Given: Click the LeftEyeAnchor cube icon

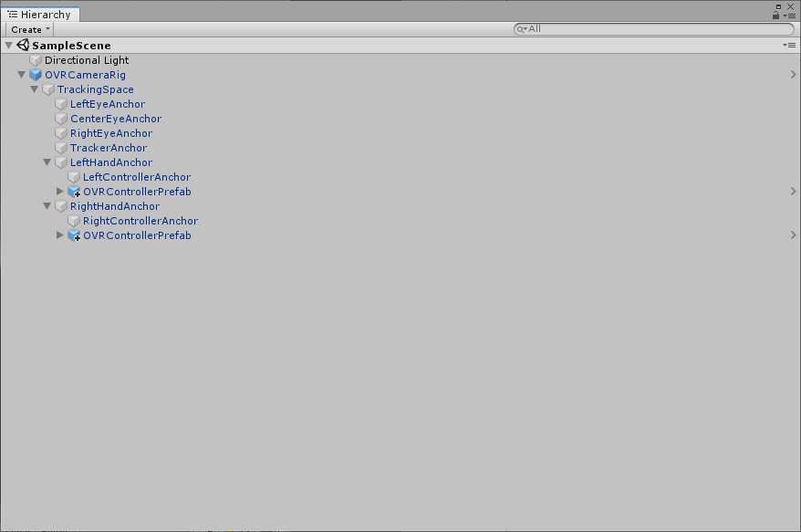Looking at the screenshot, I should click(61, 104).
